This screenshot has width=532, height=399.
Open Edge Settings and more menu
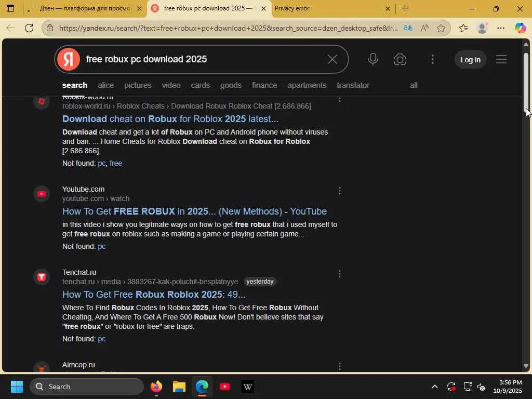(501, 28)
